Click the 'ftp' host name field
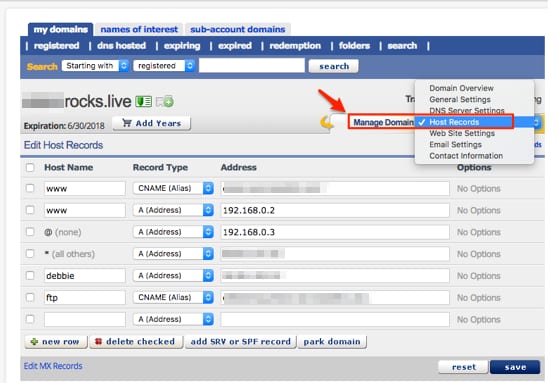The width and height of the screenshot is (558, 386). [x=85, y=297]
